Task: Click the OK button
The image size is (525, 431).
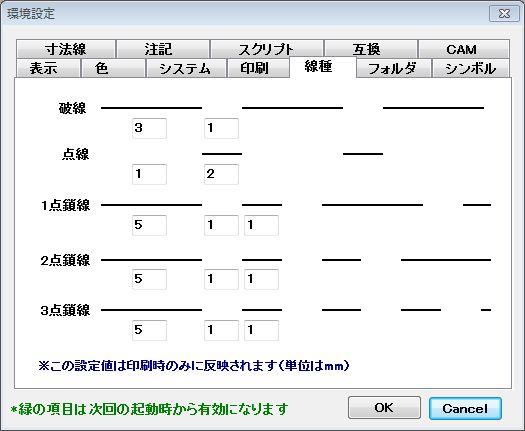Action: 384,408
